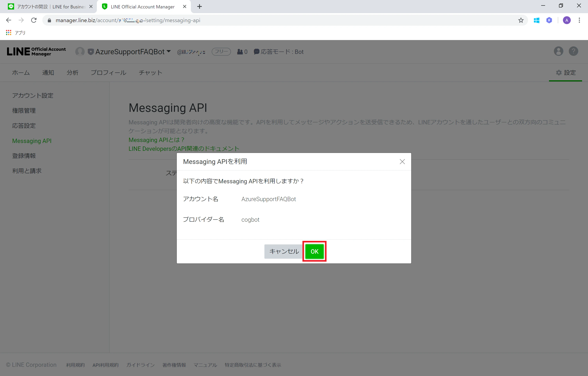Close the LINE for Business tab
588x376 pixels.
tap(91, 7)
